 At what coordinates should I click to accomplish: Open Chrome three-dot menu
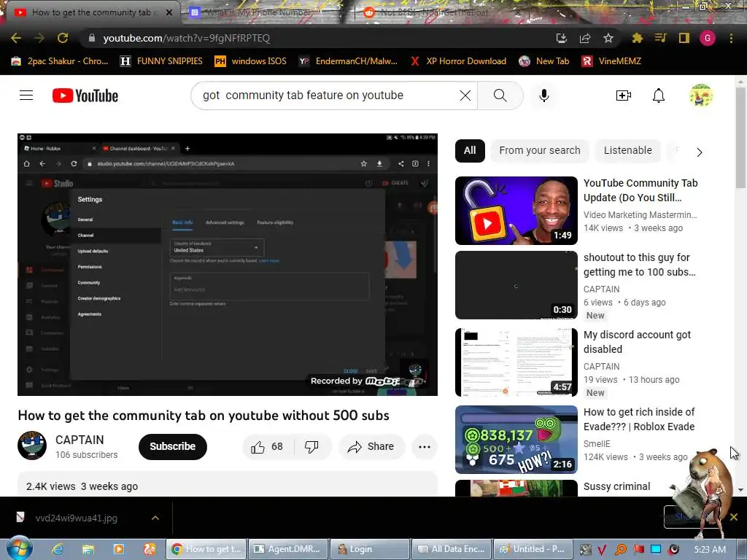point(731,38)
